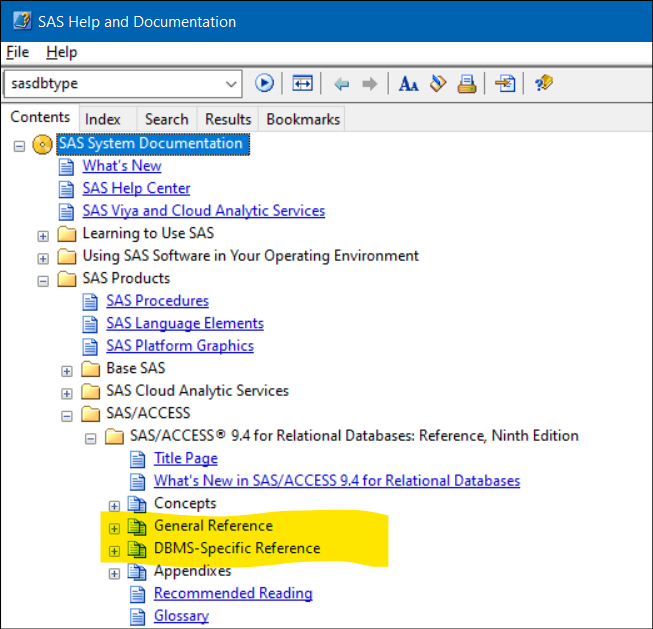Click the Go button next to the search box
Screen dimensions: 653x629
pyautogui.click(x=264, y=83)
